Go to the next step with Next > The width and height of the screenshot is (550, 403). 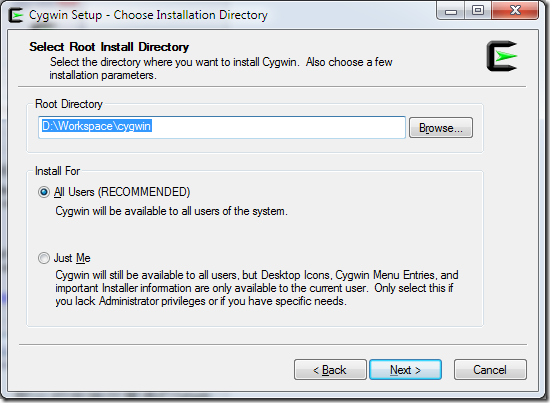[x=405, y=370]
